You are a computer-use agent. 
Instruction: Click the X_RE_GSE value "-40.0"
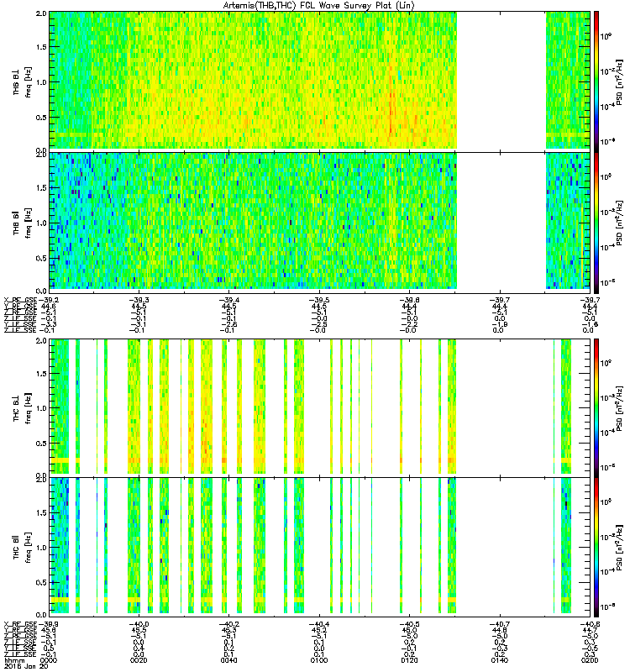tap(139, 624)
